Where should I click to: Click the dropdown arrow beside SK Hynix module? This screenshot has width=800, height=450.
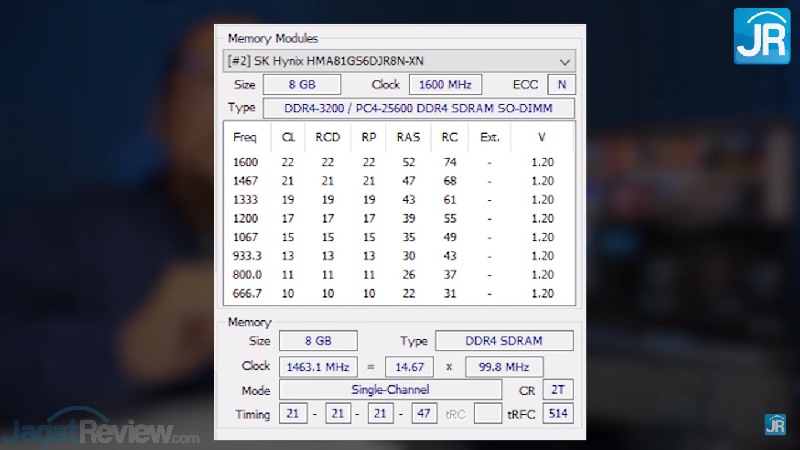566,60
